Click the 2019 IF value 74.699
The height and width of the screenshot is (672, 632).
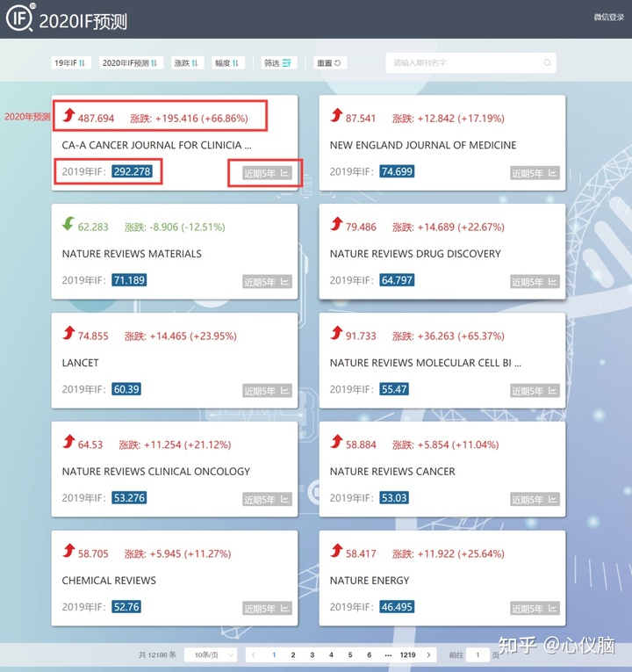pyautogui.click(x=397, y=171)
